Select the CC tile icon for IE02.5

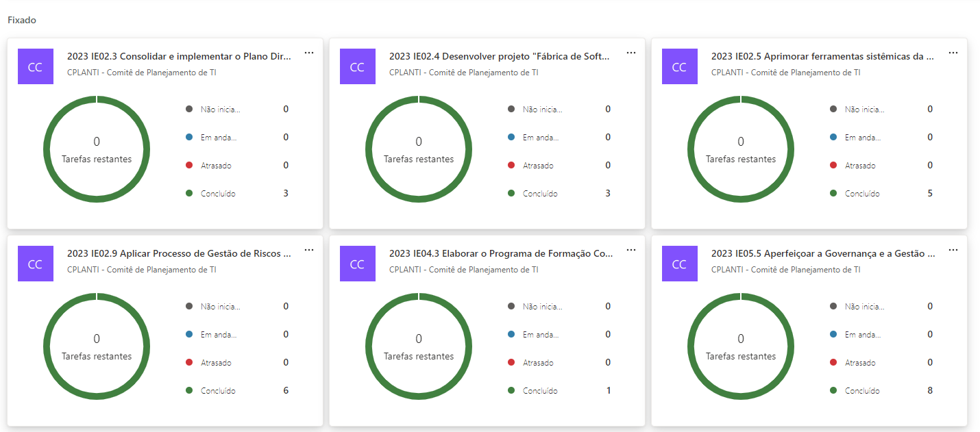679,66
